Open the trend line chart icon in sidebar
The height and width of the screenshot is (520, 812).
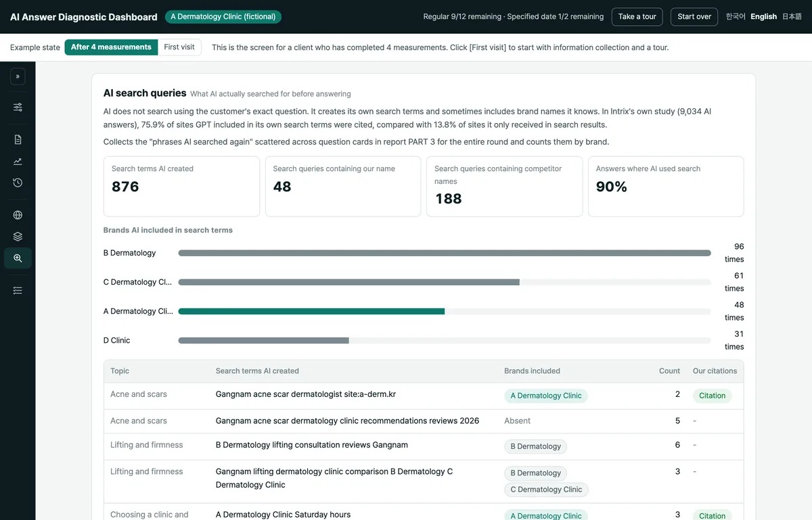tap(18, 161)
